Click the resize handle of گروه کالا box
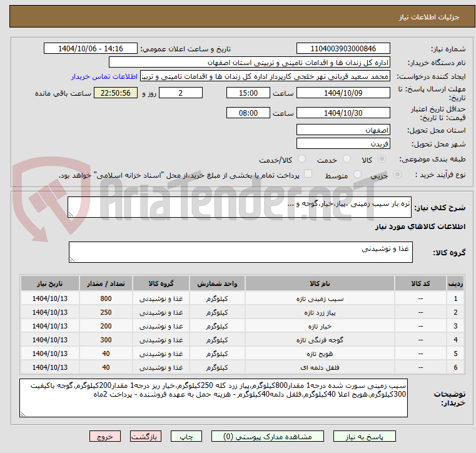 [72, 259]
